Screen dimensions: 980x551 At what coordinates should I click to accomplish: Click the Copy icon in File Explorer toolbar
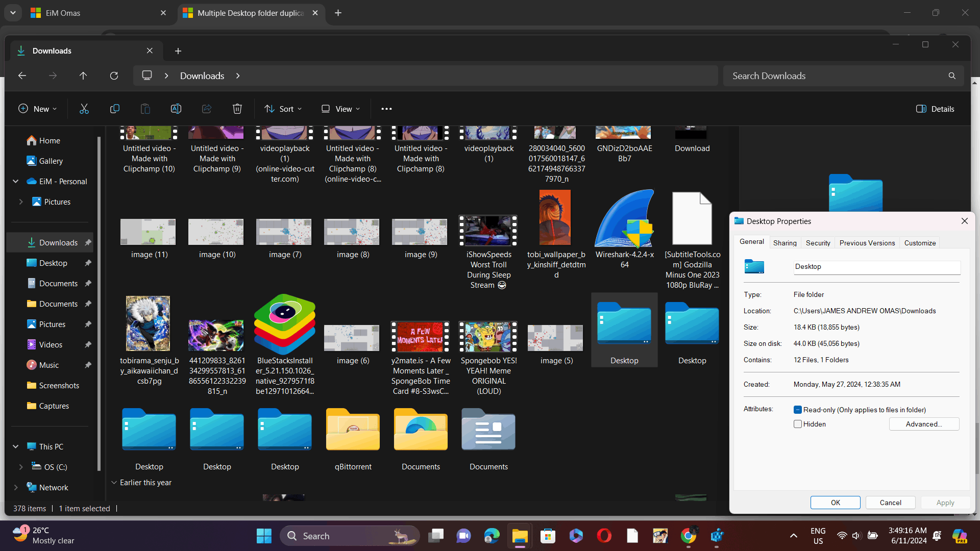[x=115, y=109]
